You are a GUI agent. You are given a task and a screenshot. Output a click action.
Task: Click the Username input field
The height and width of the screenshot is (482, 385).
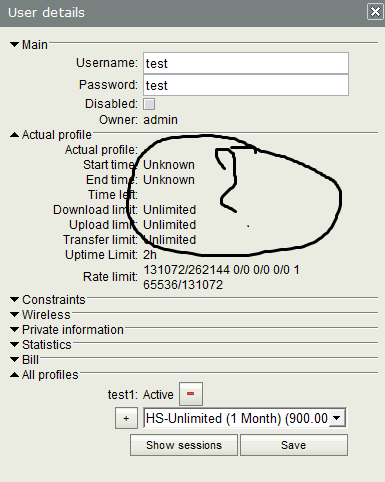coord(246,63)
